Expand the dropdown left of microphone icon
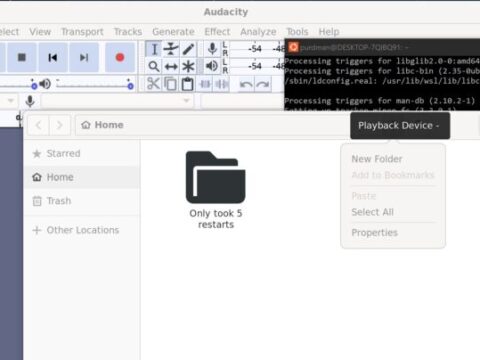This screenshot has width=480, height=360. pos(8,101)
